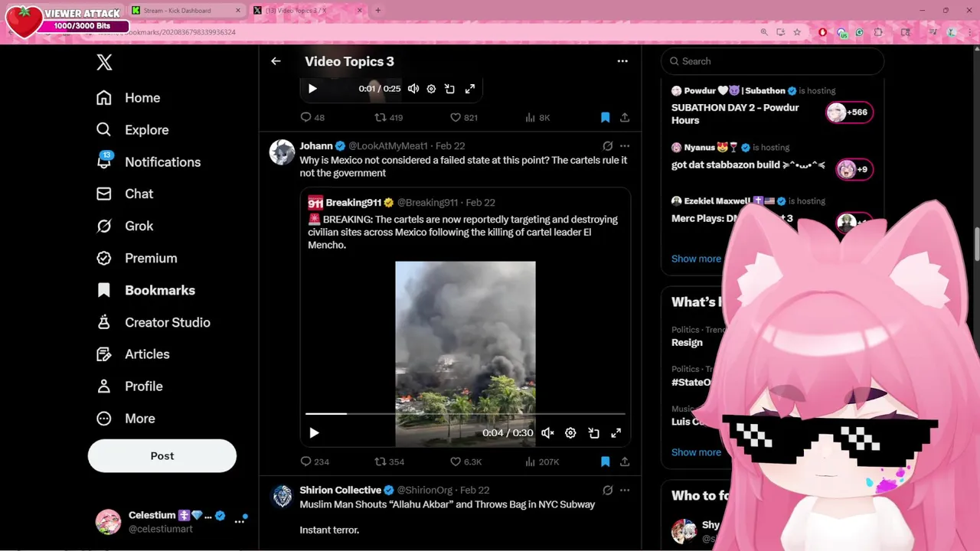The image size is (980, 551).
Task: Open settings gear on the Breaking911 video
Action: click(570, 433)
